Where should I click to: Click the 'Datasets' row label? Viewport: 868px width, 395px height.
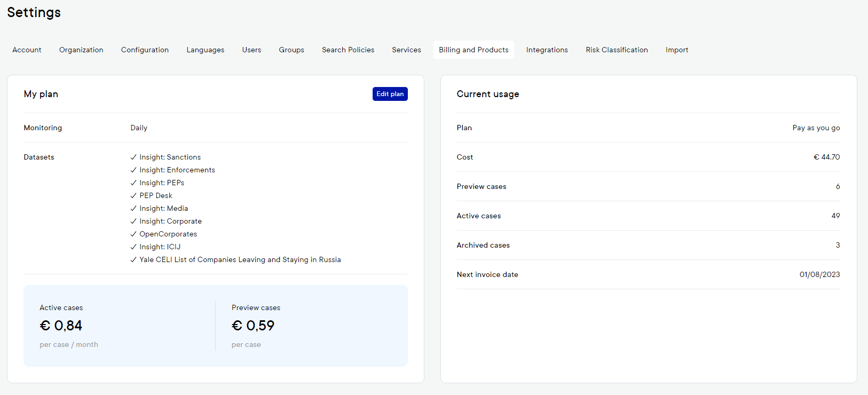pos(39,157)
